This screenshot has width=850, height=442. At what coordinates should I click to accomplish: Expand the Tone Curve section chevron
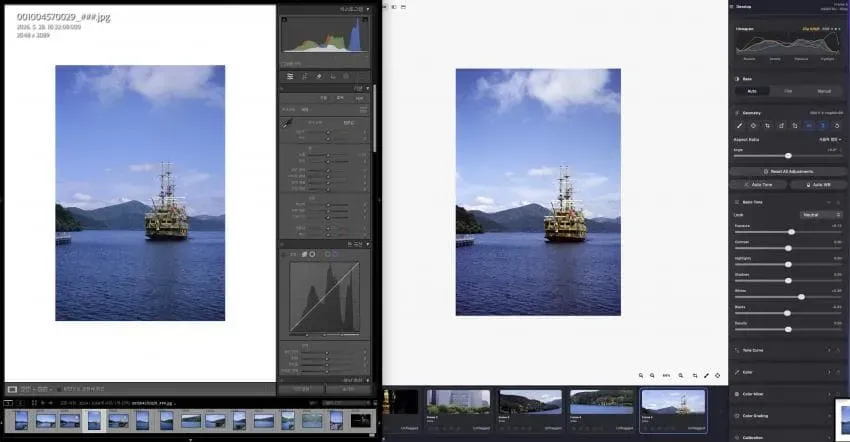click(x=829, y=350)
